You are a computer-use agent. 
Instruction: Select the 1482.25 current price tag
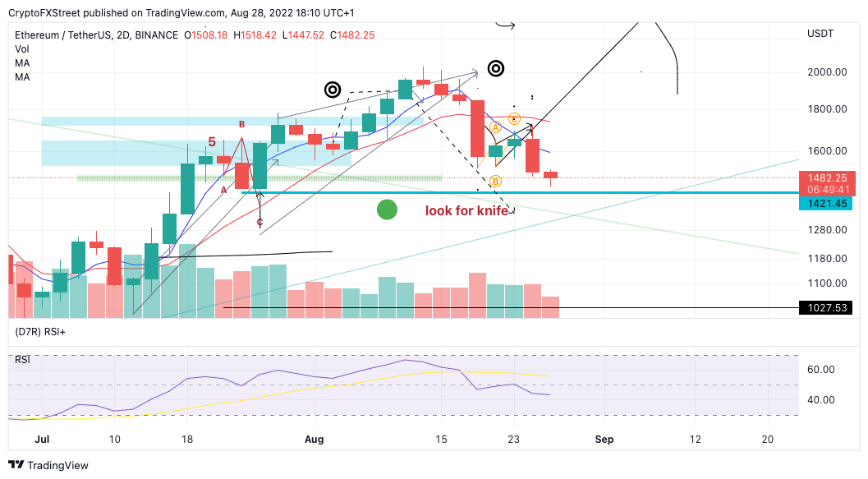tap(828, 177)
